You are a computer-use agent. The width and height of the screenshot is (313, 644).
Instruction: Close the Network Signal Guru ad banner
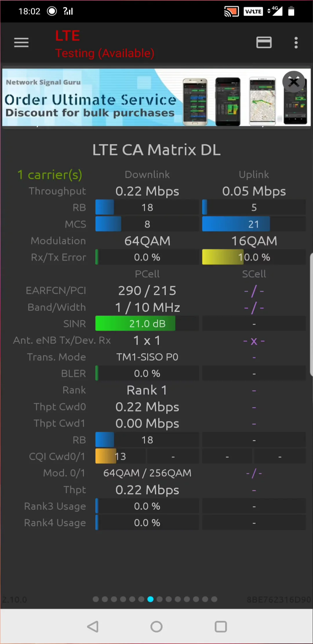click(x=294, y=82)
